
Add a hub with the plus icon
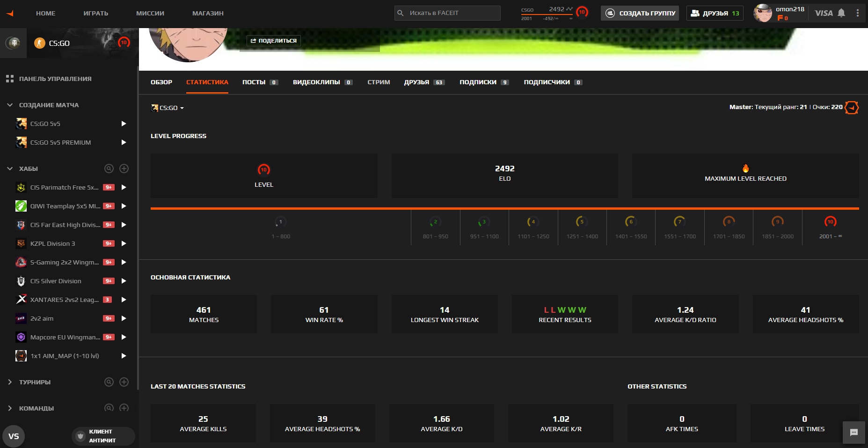[x=124, y=169]
